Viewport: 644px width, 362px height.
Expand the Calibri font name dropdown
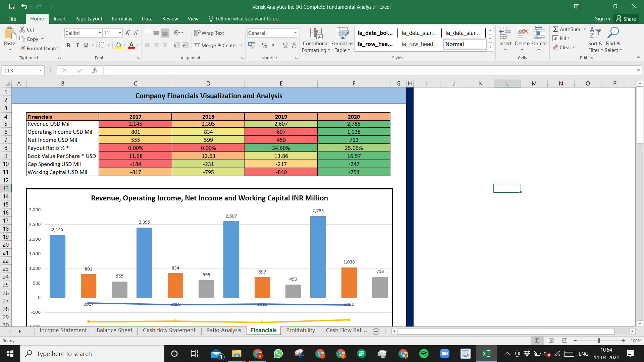click(x=100, y=33)
